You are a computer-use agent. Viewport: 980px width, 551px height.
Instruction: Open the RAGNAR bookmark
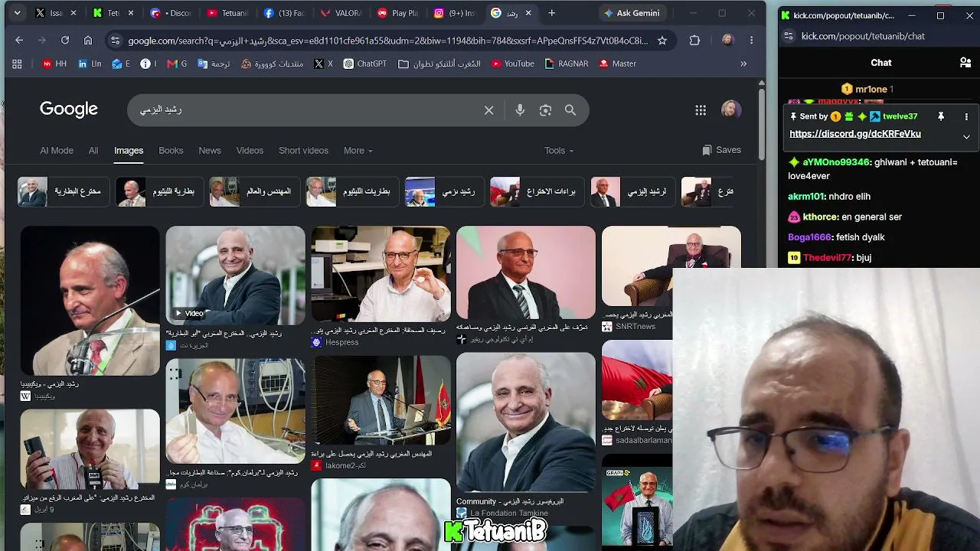click(567, 64)
